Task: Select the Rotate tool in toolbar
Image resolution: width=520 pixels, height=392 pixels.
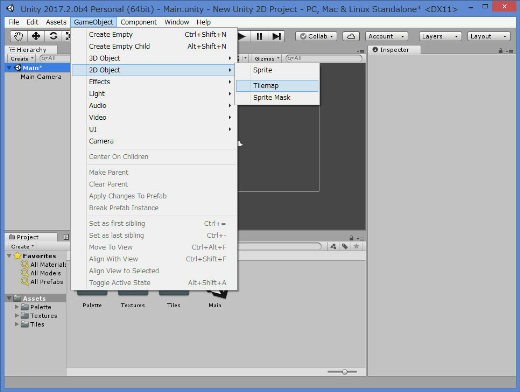Action: point(53,36)
